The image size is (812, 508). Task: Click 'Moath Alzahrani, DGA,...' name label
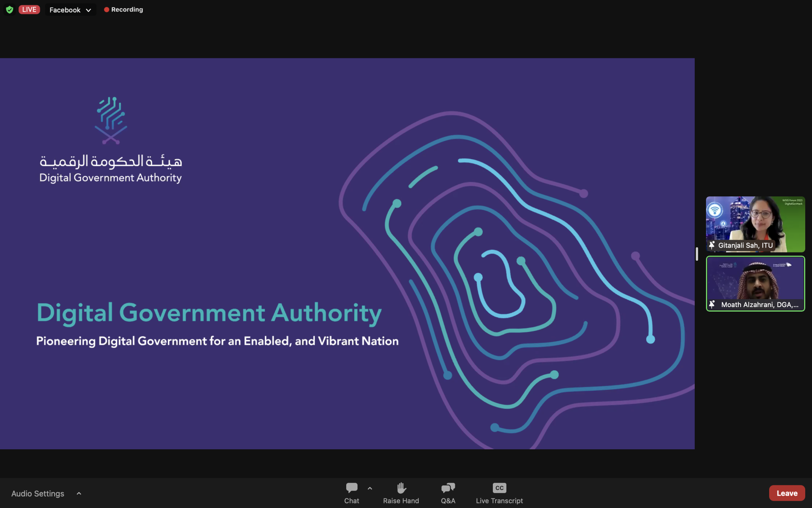760,304
